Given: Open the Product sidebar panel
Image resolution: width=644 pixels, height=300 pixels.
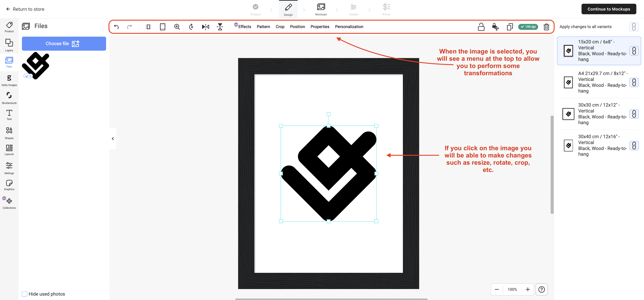Looking at the screenshot, I should coord(9,27).
